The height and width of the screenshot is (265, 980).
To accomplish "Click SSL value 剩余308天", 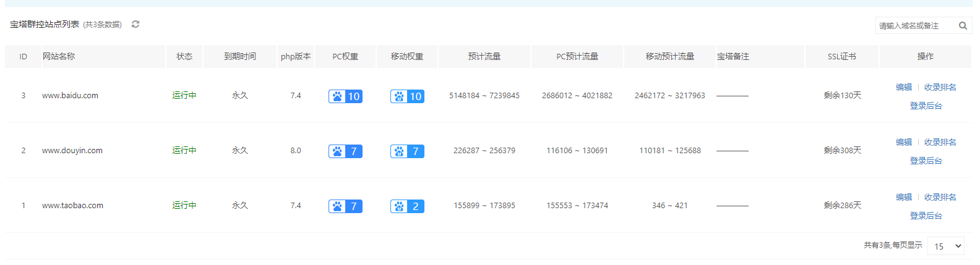I will tap(842, 150).
